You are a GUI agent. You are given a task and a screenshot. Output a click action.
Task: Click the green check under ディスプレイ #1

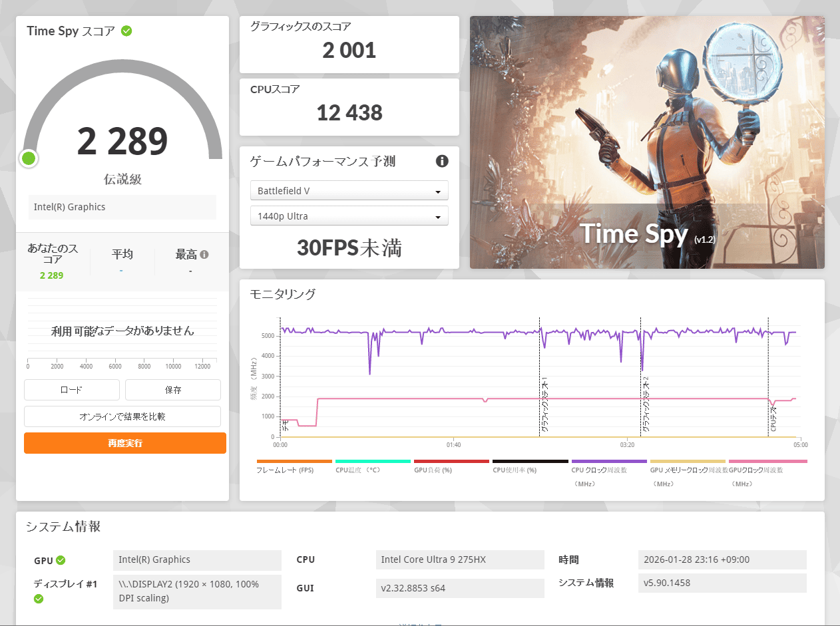pyautogui.click(x=39, y=599)
